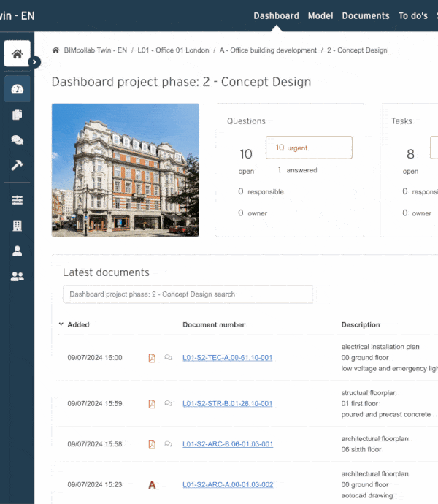Open the building sidebar icon
This screenshot has width=438, height=504.
point(18,226)
